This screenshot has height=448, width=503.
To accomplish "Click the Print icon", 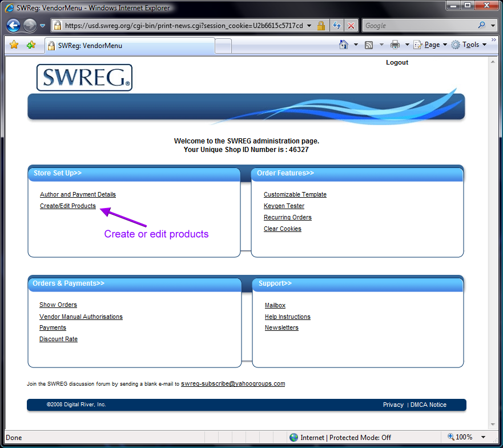I will coord(395,45).
